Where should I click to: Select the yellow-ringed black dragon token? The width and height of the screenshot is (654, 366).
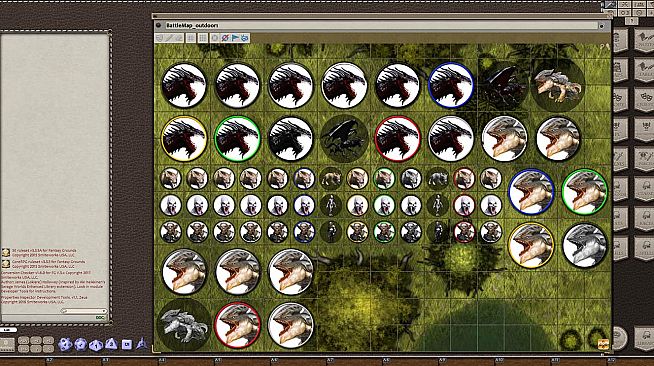tap(184, 138)
